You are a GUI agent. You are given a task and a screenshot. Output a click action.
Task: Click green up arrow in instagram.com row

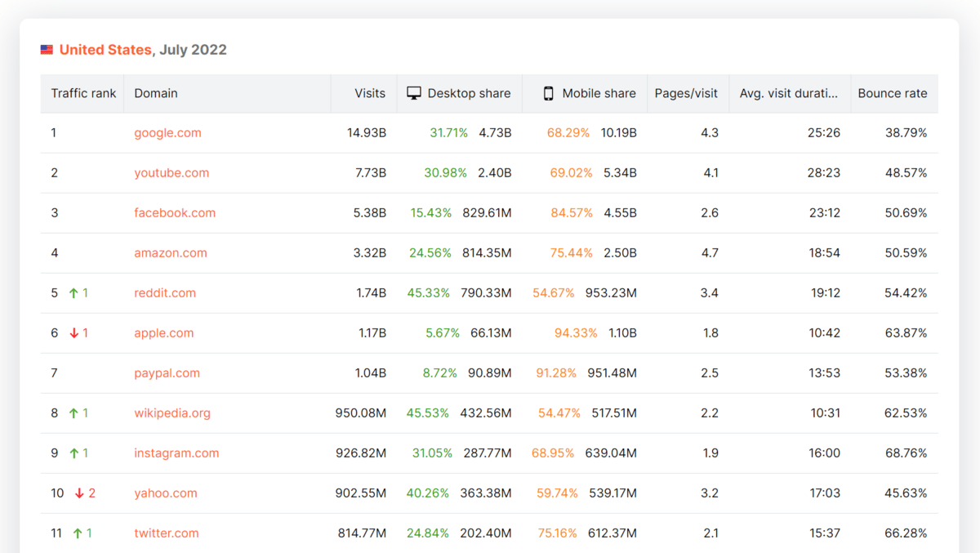pyautogui.click(x=73, y=453)
